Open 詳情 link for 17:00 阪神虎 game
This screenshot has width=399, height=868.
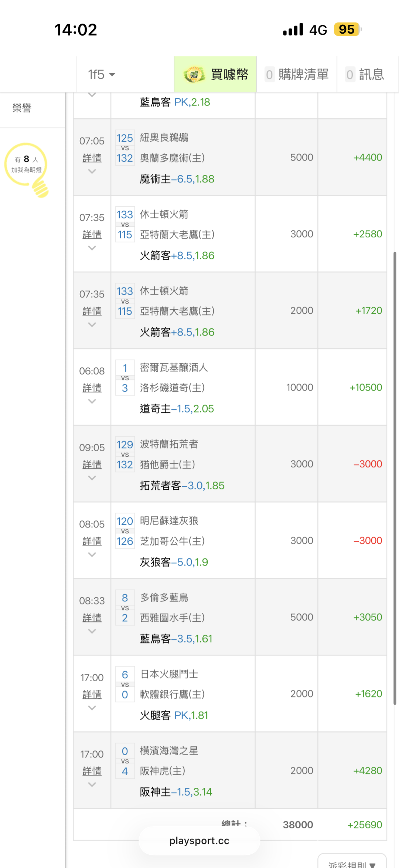click(x=92, y=771)
